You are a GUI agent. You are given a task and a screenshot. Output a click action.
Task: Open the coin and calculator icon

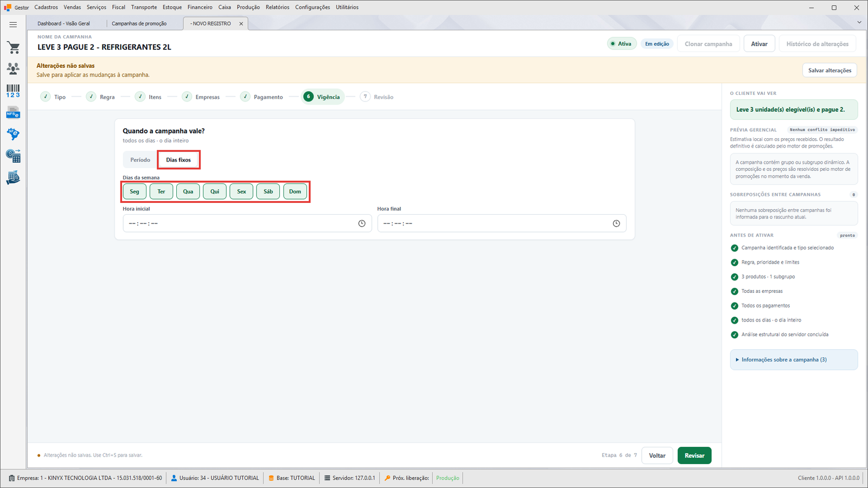tap(13, 156)
